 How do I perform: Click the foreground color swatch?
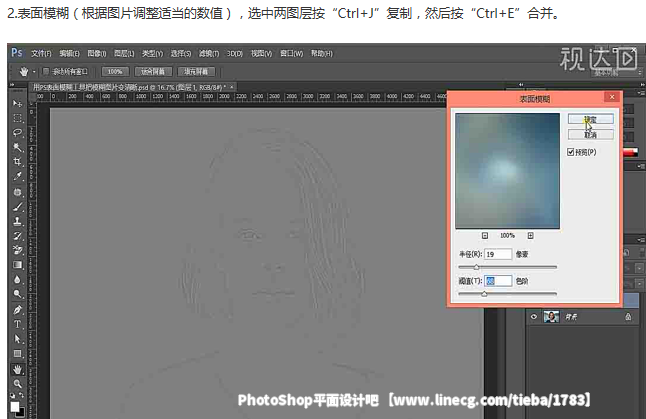(14, 407)
